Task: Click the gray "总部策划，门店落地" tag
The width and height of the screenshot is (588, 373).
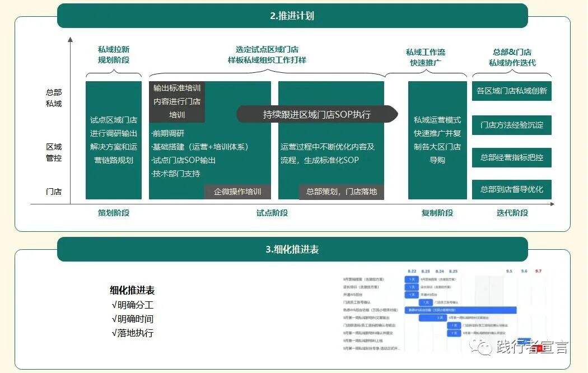Action: click(341, 192)
